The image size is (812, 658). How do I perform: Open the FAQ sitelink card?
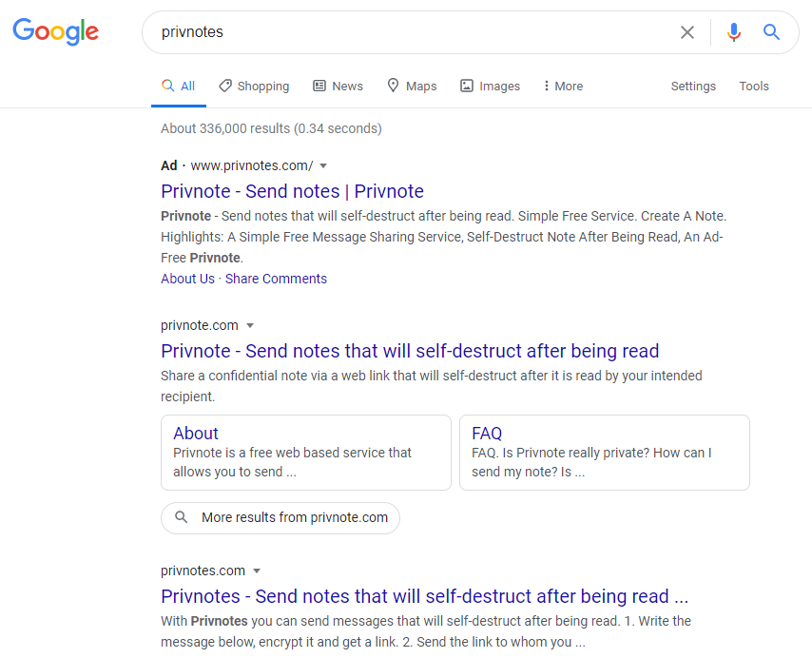point(605,453)
